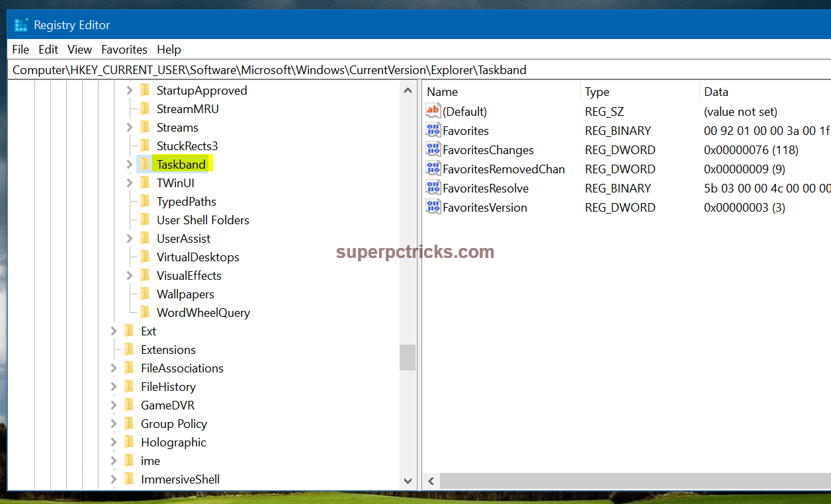Screen dimensions: 831x504
Task: Click the DWORD icon beside FavoritesChanges
Action: click(433, 149)
